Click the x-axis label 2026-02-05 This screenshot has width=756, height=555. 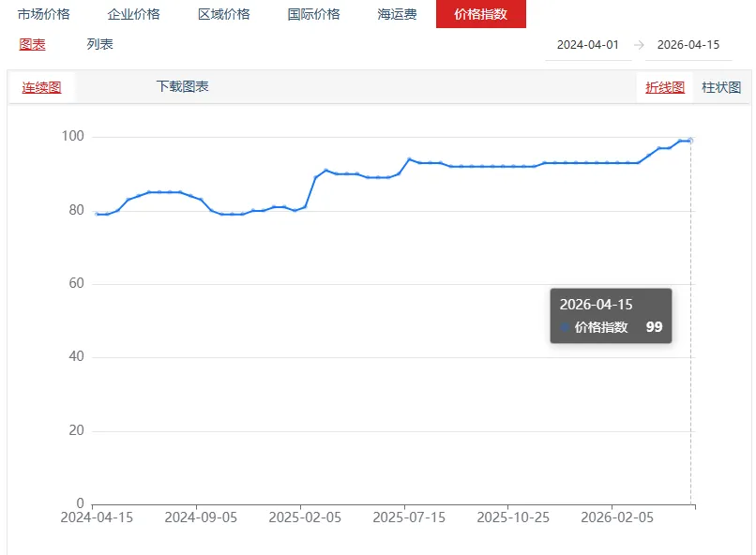click(617, 517)
